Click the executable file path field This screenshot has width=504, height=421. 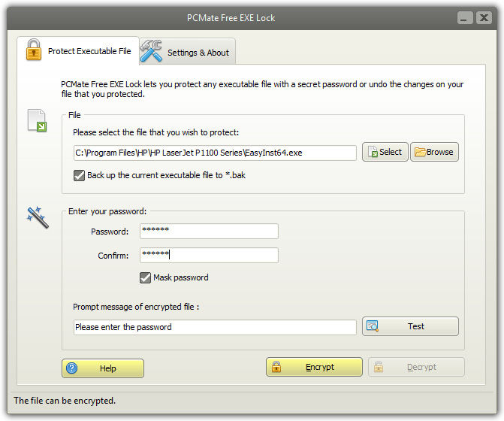[215, 153]
